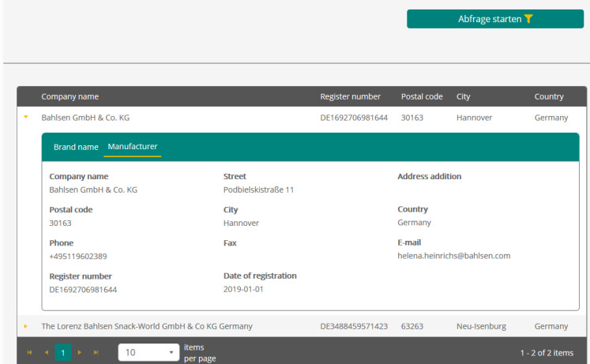Go to previous page arrow icon
Image resolution: width=590 pixels, height=364 pixels.
(x=47, y=352)
